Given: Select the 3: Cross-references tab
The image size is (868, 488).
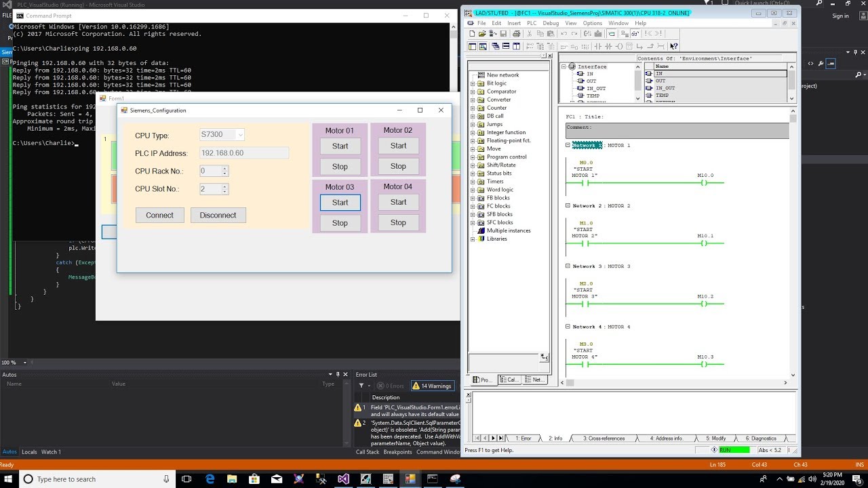Looking at the screenshot, I should pos(604,439).
